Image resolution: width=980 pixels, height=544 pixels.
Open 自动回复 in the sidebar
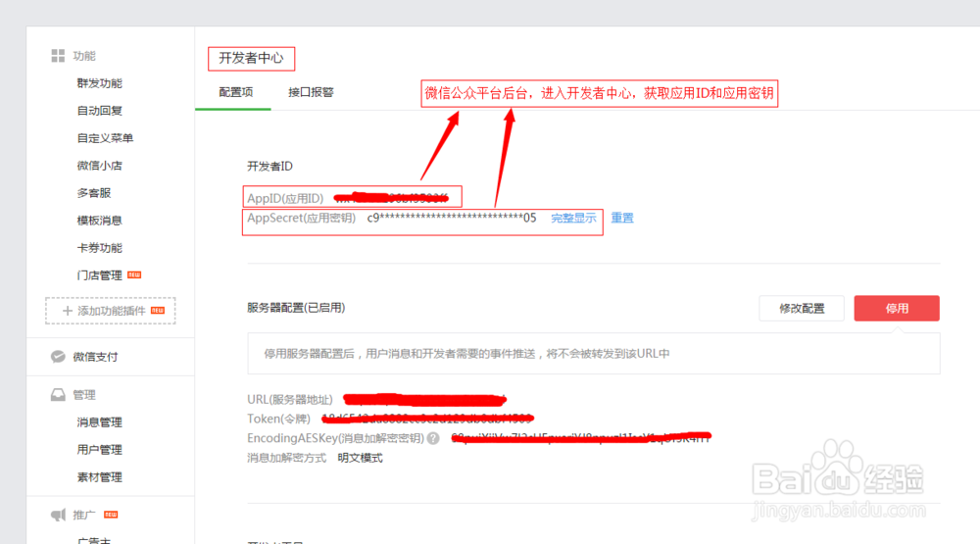(99, 111)
